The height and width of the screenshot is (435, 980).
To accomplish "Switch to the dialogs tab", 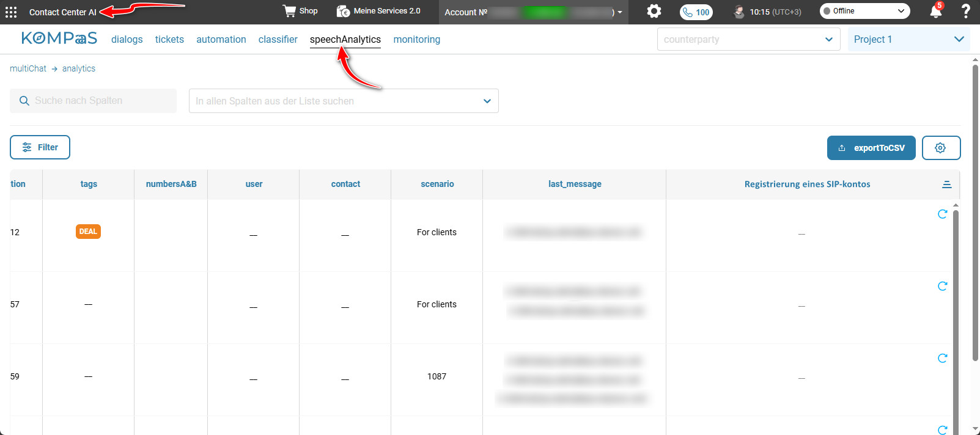I will tap(127, 39).
